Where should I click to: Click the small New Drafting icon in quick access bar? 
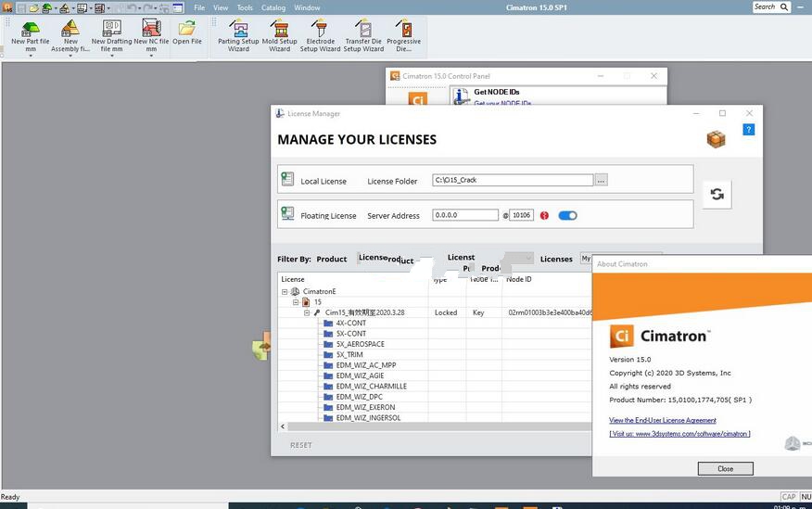(82, 7)
